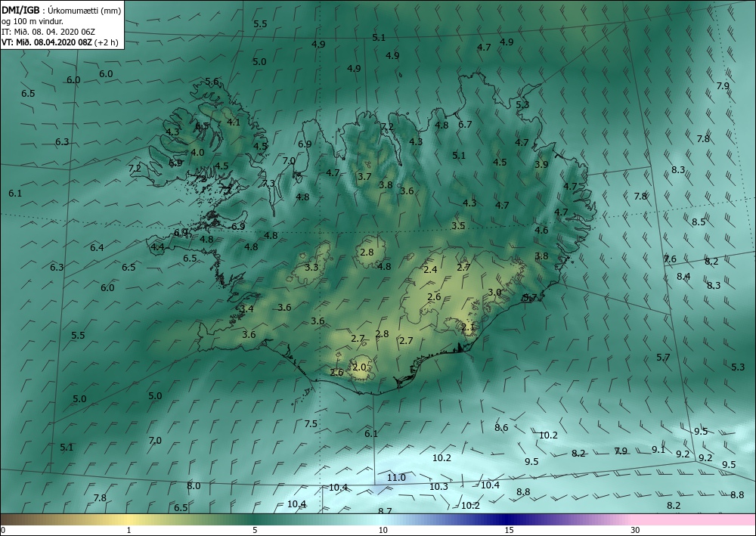Click the map value "7.5"
The width and height of the screenshot is (756, 536).
tap(311, 423)
